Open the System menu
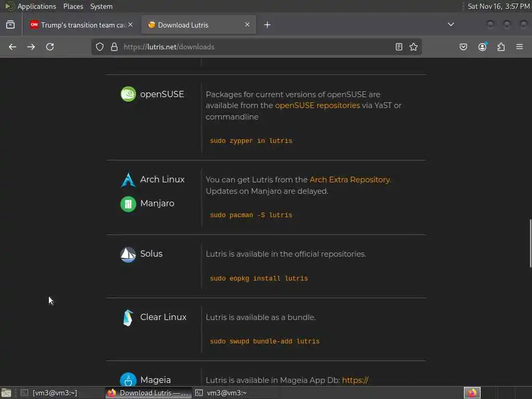 (x=101, y=6)
